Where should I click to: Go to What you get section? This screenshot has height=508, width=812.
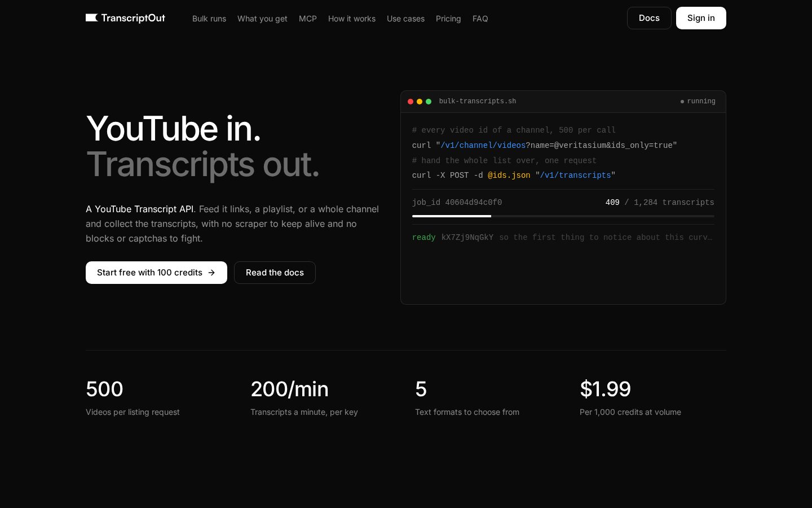(262, 19)
